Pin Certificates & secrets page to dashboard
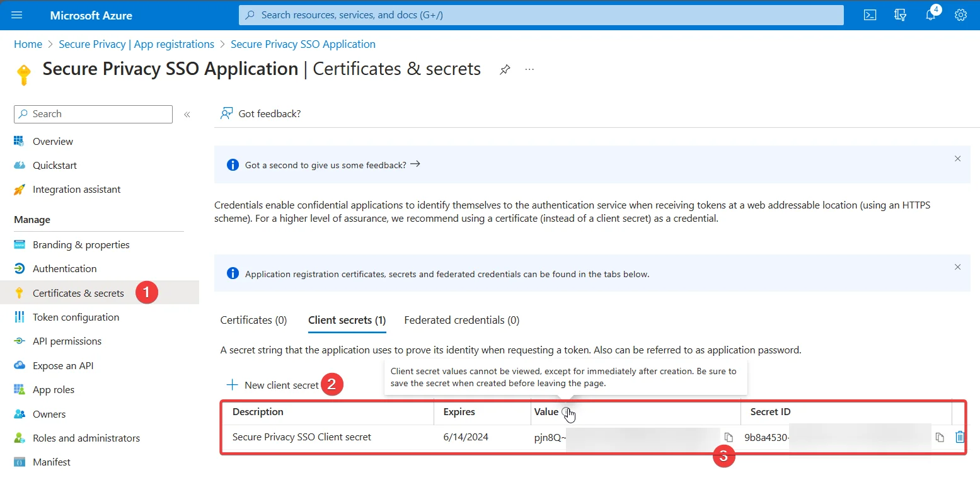 (504, 69)
